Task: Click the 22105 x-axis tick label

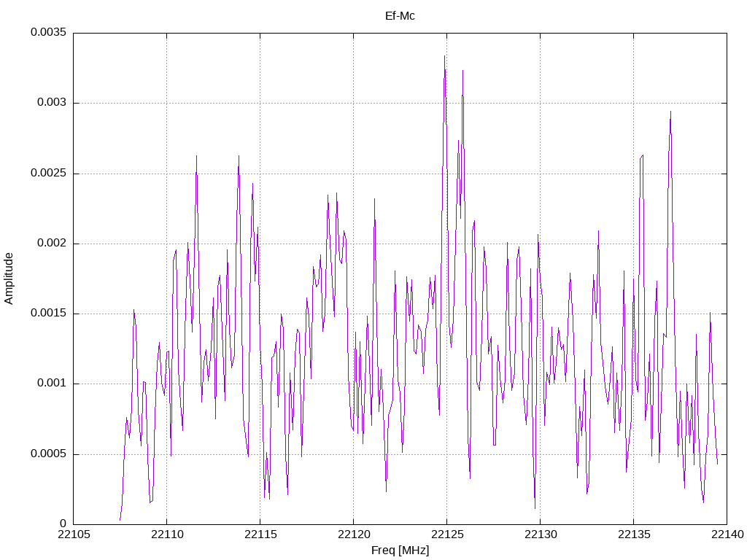Action: [74, 534]
